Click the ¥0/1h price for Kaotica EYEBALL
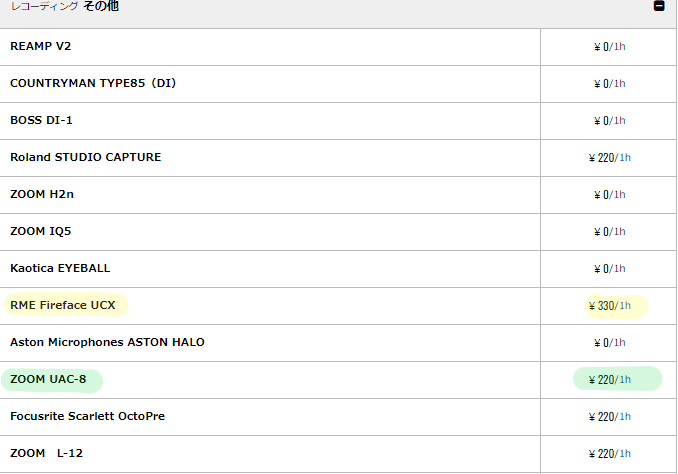 point(610,269)
